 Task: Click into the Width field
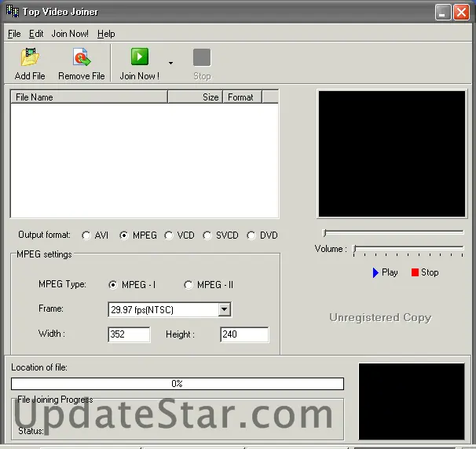coord(129,334)
